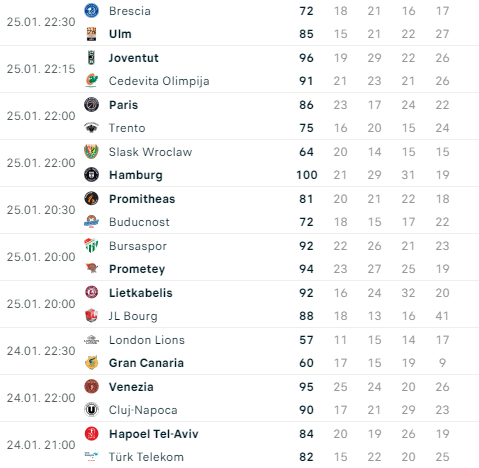Open the Türk Telekom team link

click(x=146, y=457)
